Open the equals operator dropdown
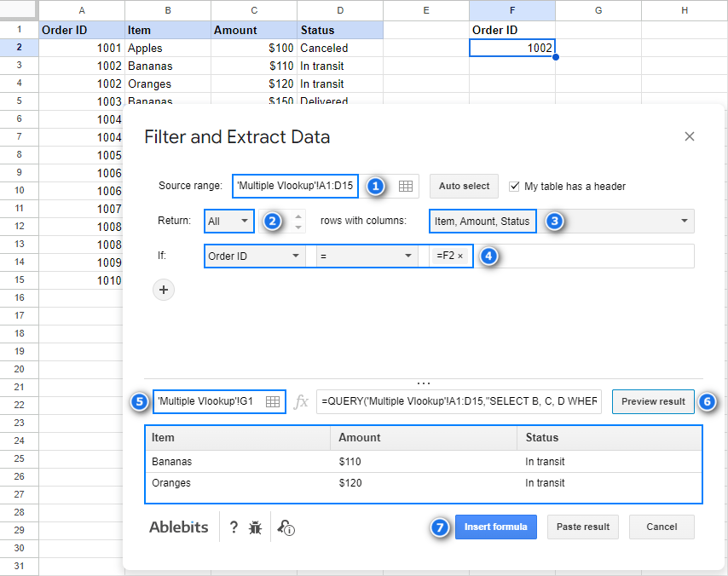 click(367, 256)
